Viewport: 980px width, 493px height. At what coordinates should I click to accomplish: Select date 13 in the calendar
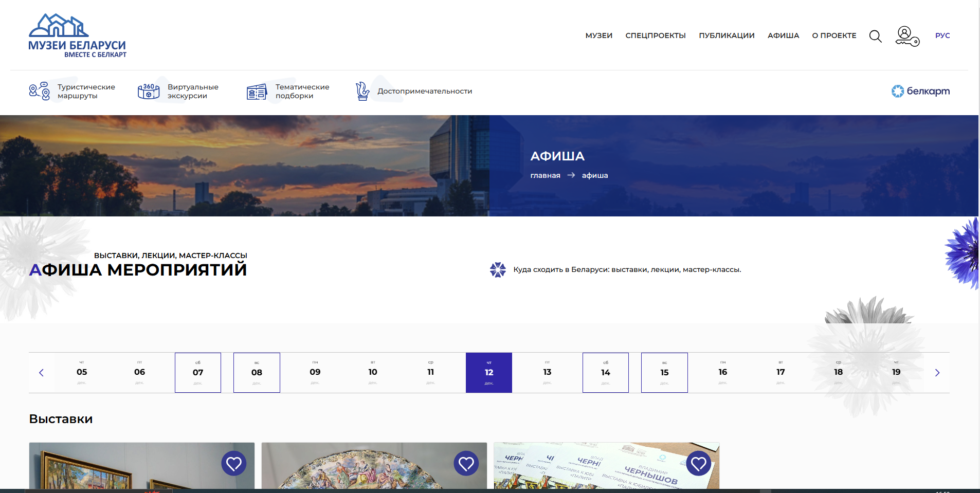(x=547, y=373)
